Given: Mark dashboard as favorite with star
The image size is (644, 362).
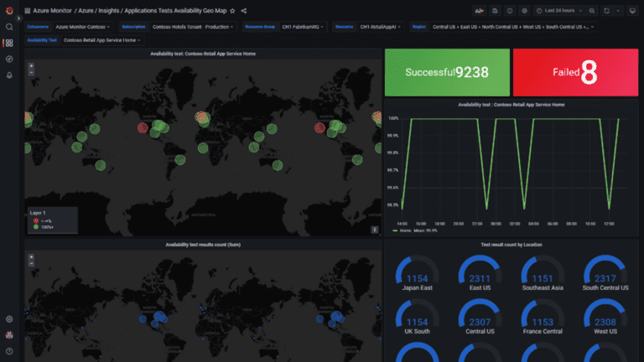Looking at the screenshot, I should pyautogui.click(x=232, y=11).
